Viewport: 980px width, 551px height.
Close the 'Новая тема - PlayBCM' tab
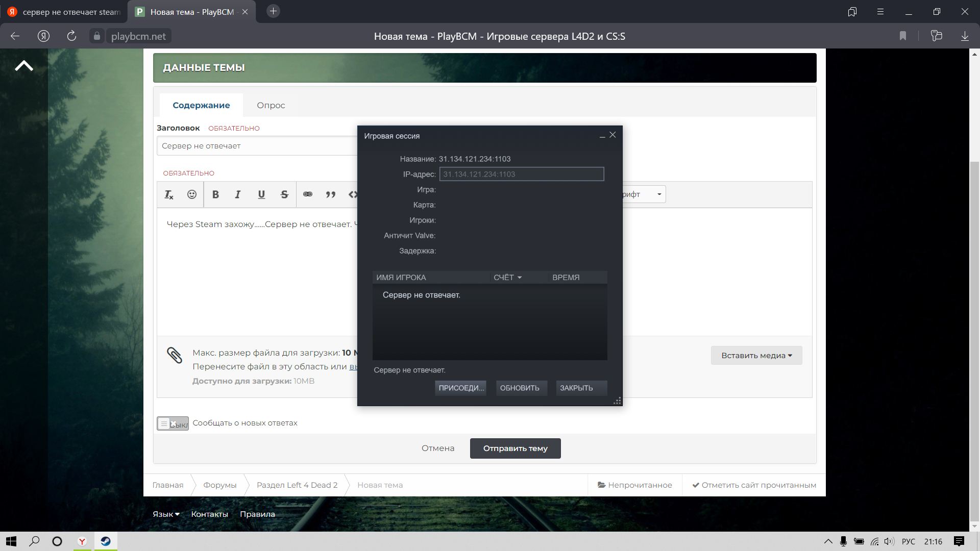click(x=245, y=12)
